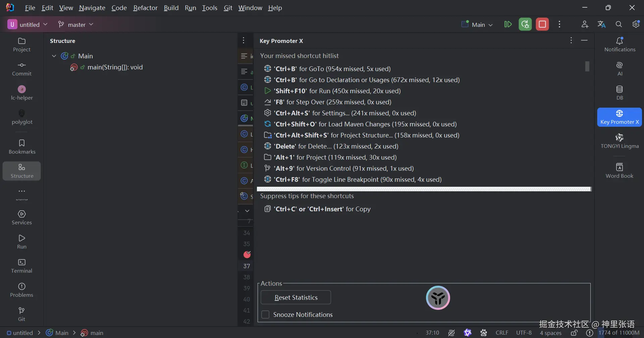
Task: Open the lc-helper plugin panel
Action: (22, 93)
